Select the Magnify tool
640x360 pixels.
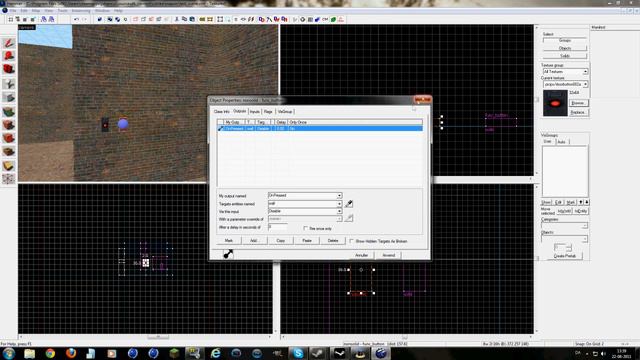pos(9,56)
